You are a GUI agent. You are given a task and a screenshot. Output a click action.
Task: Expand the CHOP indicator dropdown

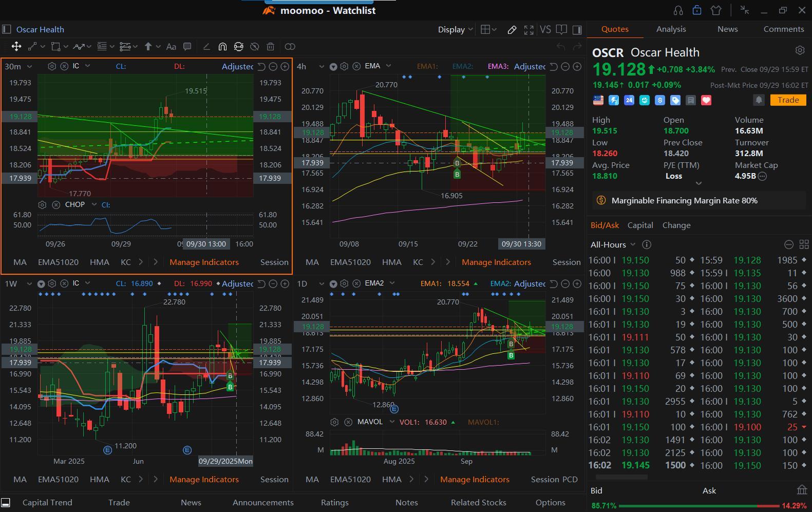(94, 204)
